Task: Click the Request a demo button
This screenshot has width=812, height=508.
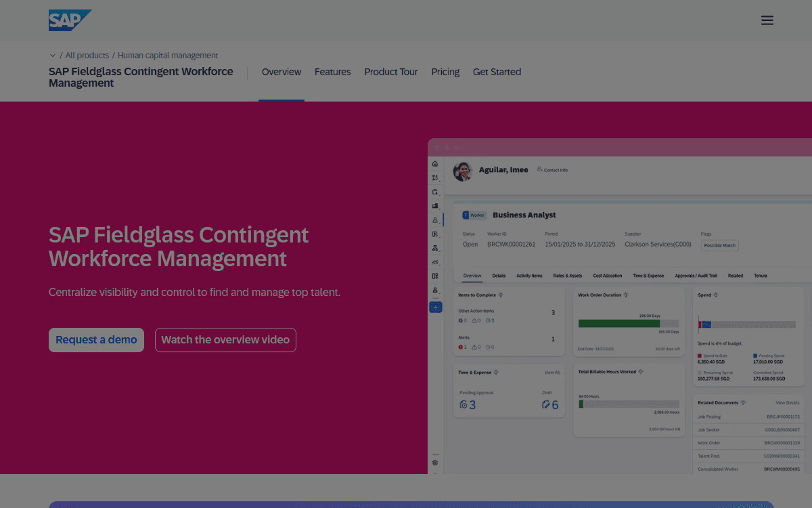Action: (x=96, y=340)
